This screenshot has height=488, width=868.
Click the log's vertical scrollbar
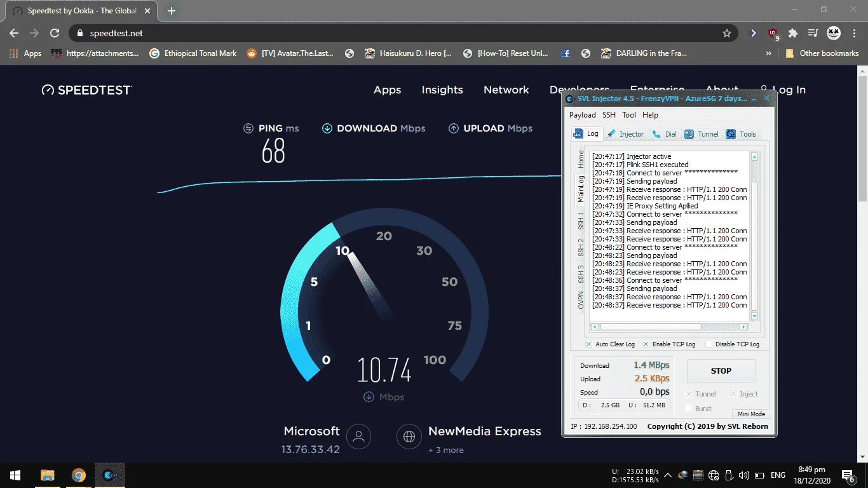point(755,236)
